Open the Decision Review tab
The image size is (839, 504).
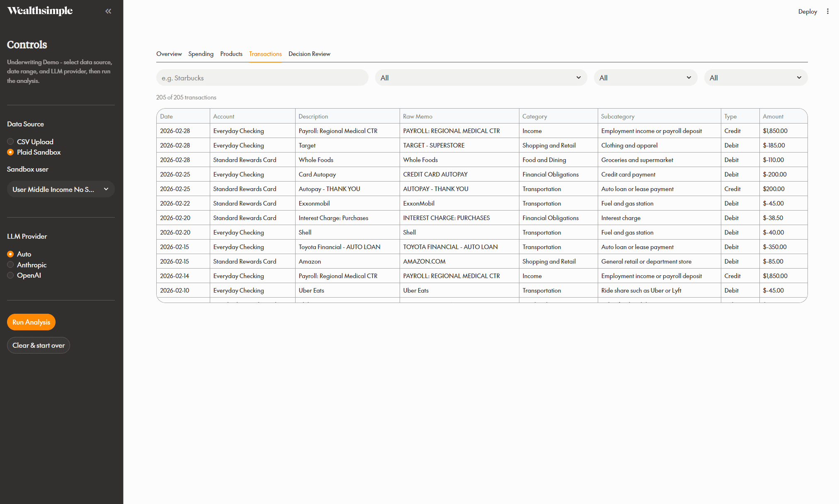(x=309, y=54)
